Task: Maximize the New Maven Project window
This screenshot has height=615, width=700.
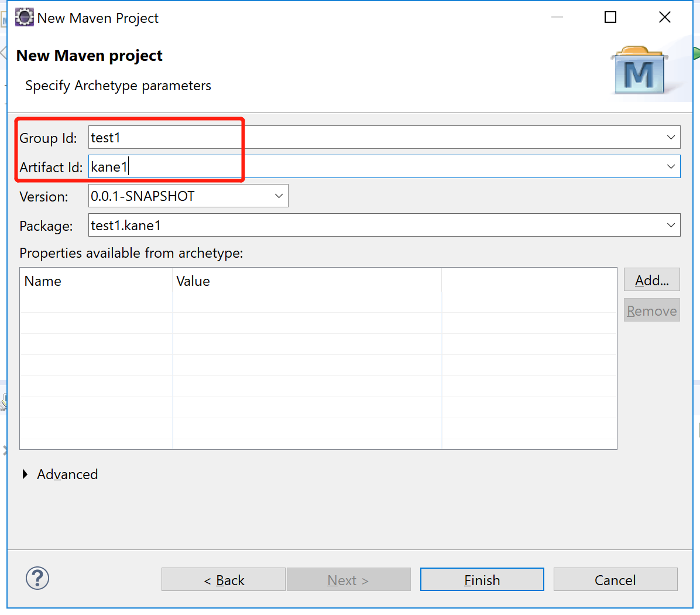Action: pos(610,18)
